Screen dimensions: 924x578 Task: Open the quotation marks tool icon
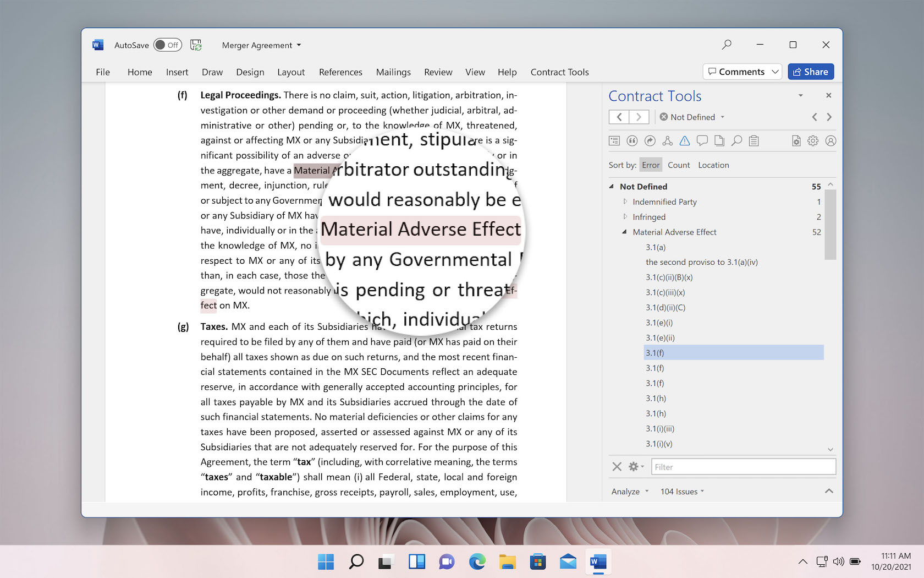click(x=632, y=141)
